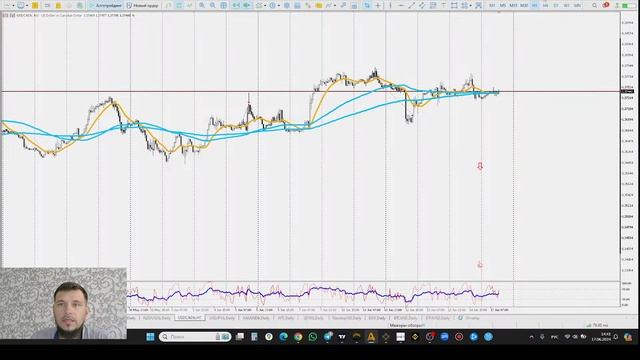
Task: Open the Edge taskbar icon
Action: (284, 337)
